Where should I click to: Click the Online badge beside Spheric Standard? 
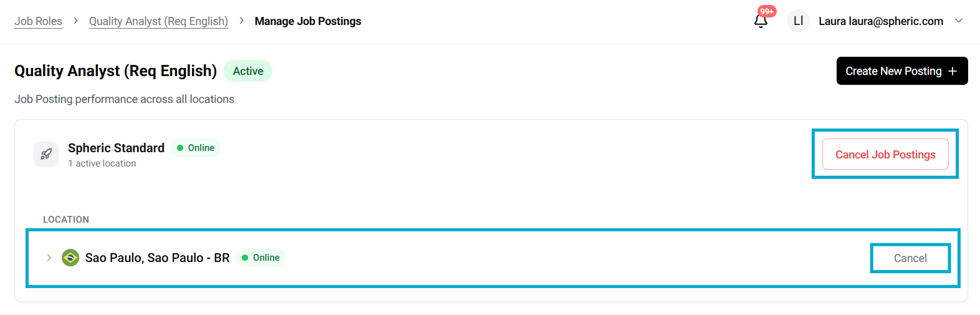196,148
